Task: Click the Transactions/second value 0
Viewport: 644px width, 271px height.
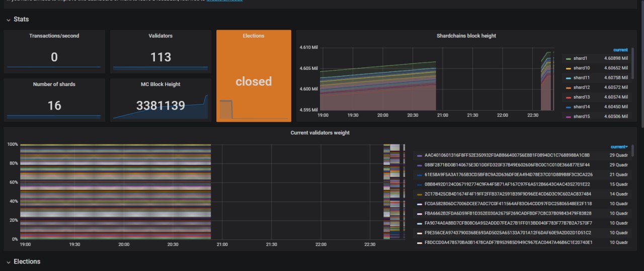Action: 54,57
